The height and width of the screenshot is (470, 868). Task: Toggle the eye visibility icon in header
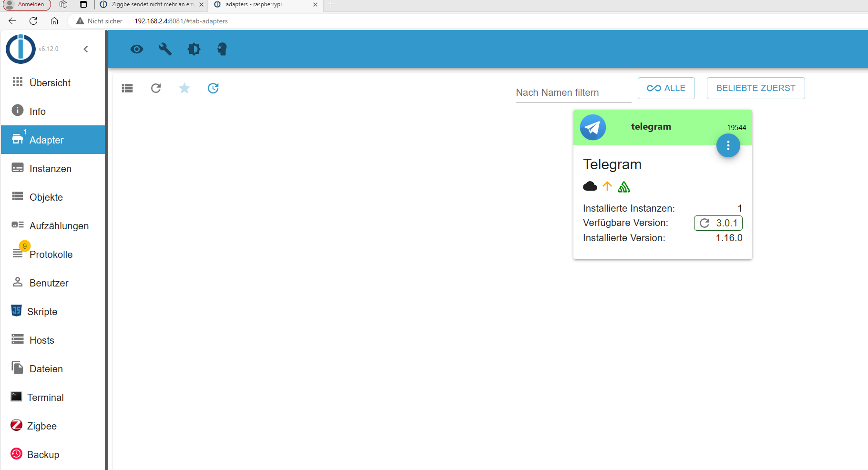(137, 49)
